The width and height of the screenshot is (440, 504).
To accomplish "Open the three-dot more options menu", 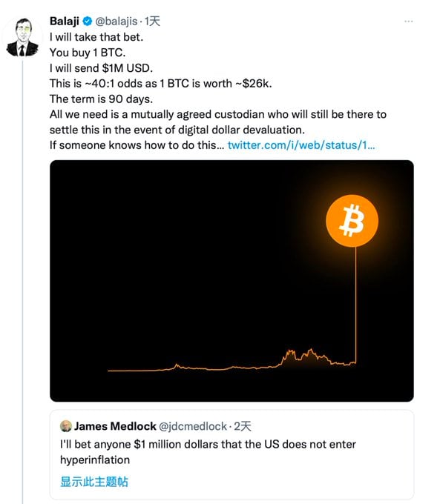I will coord(408,21).
